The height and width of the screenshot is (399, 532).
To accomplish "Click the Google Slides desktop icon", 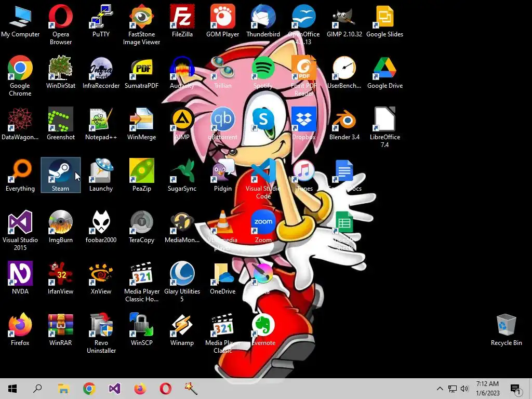I will [x=385, y=17].
